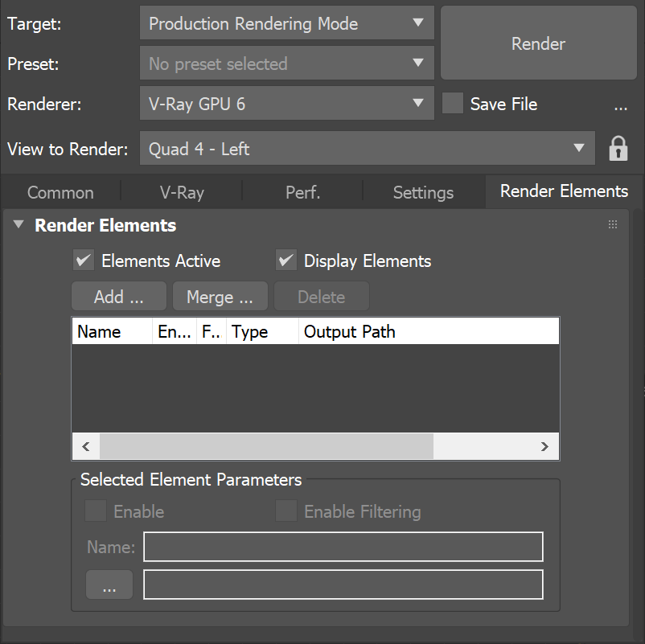
Task: Click the scrollbar right arrow
Action: coord(544,446)
